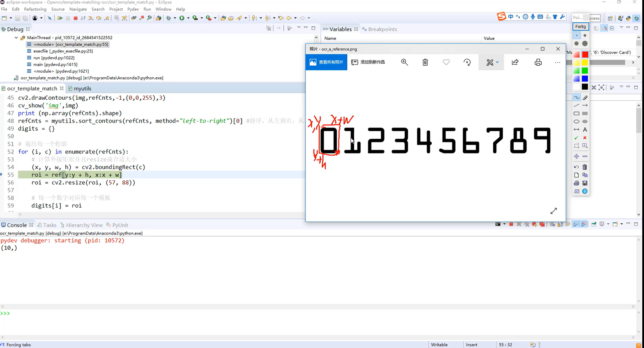Click the bug Debug launch icon in toolbar
Image resolution: width=644 pixels, height=348 pixels.
coord(169,18)
